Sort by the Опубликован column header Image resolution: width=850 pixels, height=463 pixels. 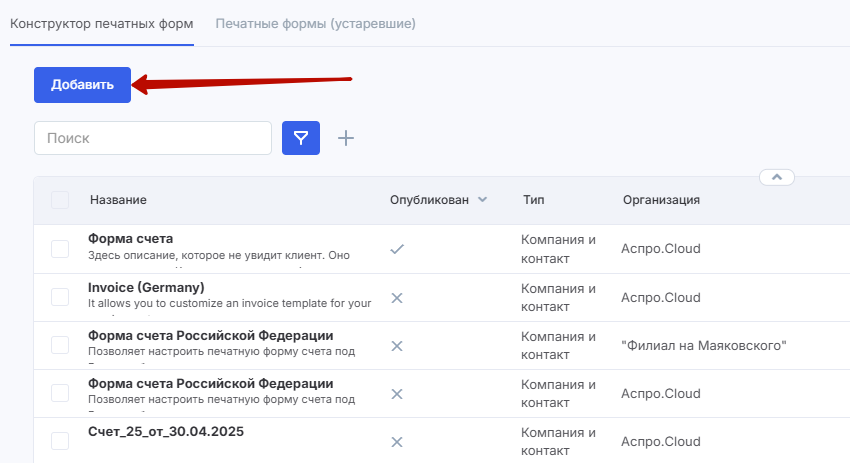tap(429, 200)
